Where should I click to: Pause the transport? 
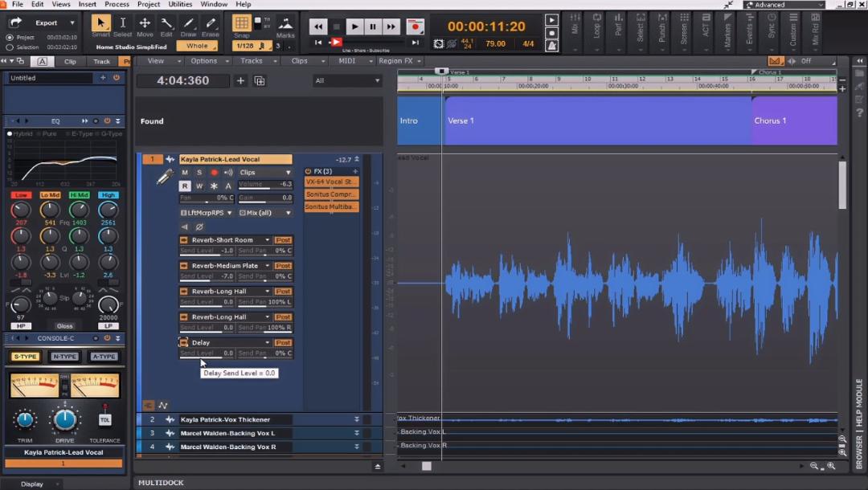coord(373,26)
